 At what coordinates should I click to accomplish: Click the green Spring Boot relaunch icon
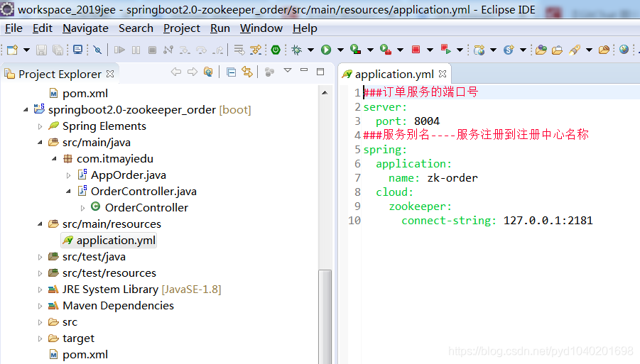[x=276, y=50]
